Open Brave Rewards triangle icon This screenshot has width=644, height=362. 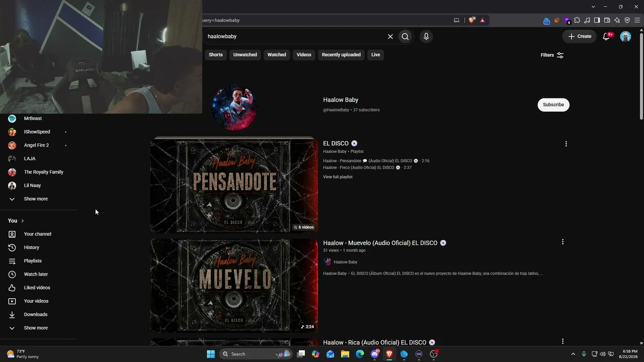[x=482, y=20]
